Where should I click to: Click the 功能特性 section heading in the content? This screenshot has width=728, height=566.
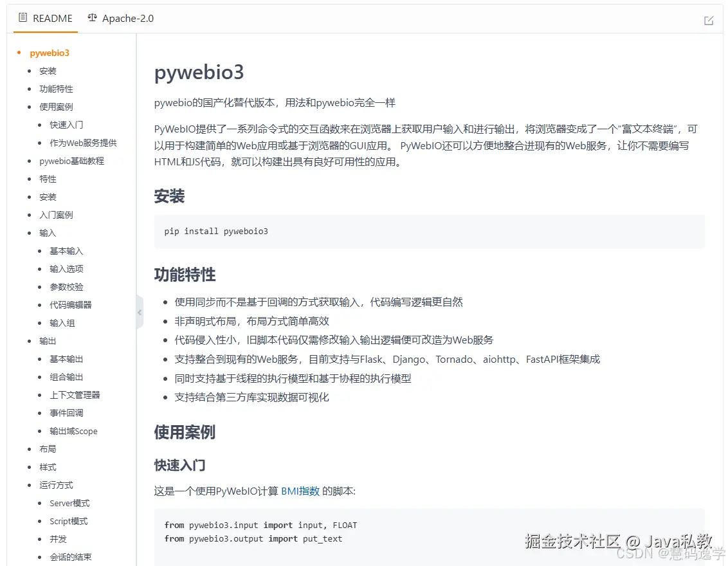pyautogui.click(x=185, y=275)
